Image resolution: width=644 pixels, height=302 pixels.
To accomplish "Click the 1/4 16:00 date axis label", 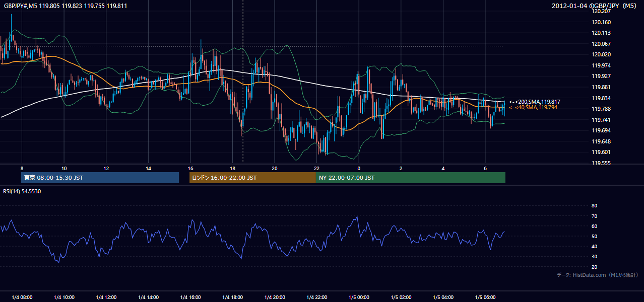I will click(190, 297).
